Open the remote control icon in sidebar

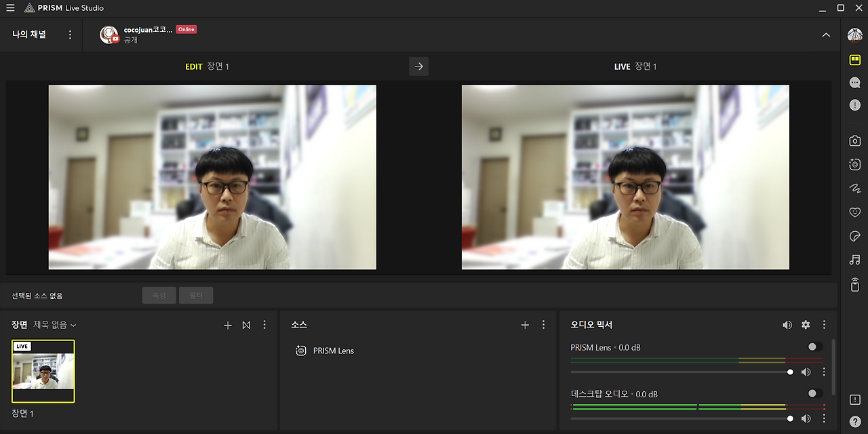click(854, 285)
